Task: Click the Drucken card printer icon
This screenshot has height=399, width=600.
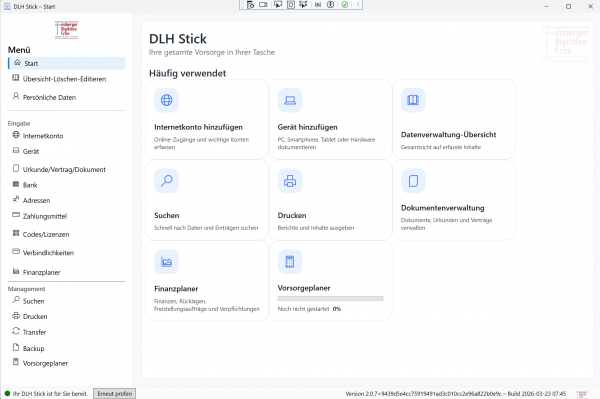Action: pyautogui.click(x=290, y=181)
